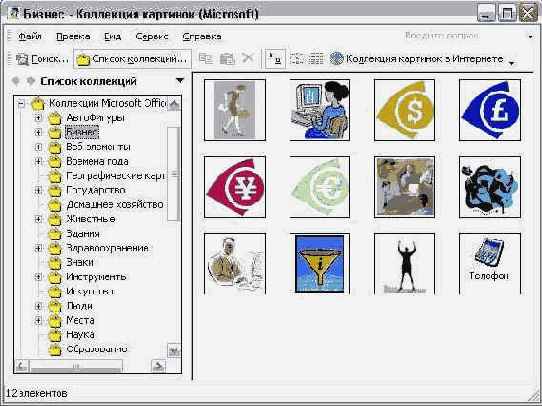This screenshot has height=406, width=542.
Task: Switch to the List view icon
Action: pyautogui.click(x=297, y=59)
